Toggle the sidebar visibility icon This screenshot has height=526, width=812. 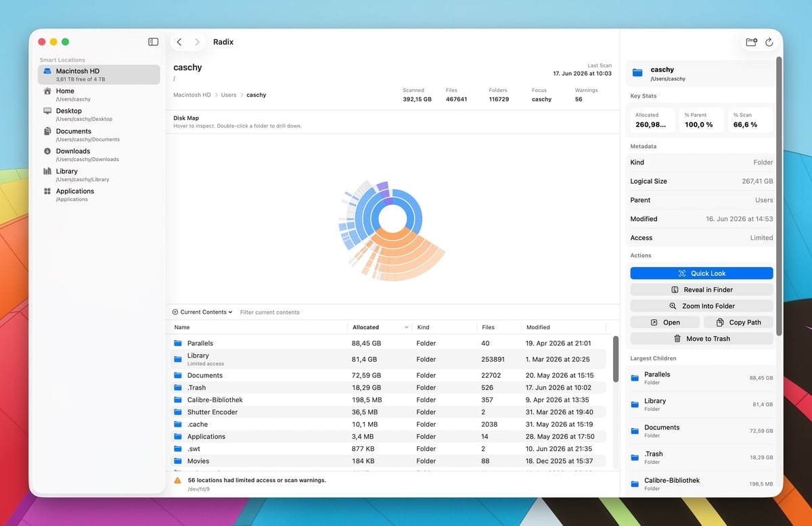coord(153,42)
